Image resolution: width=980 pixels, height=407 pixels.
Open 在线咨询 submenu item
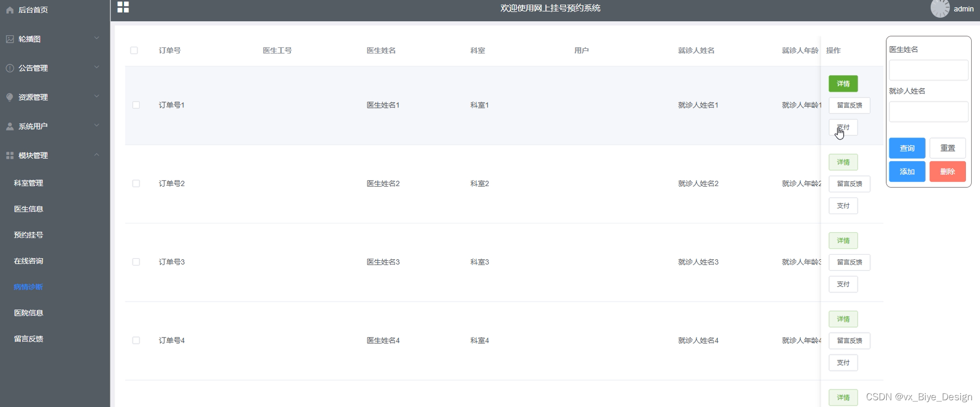tap(29, 261)
